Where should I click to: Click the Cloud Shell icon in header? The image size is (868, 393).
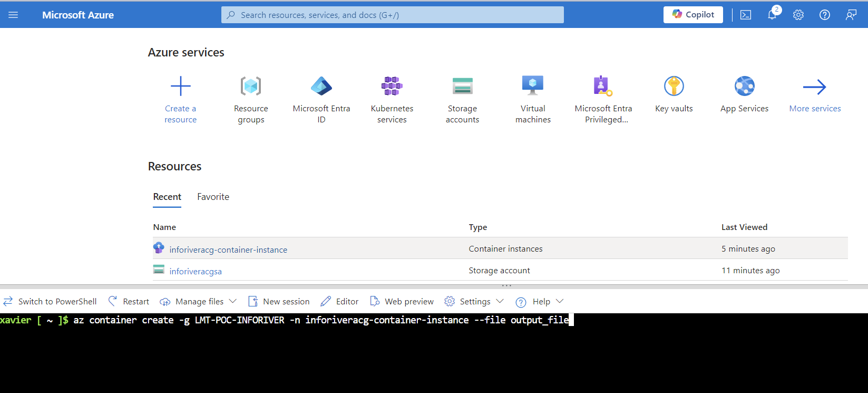[x=746, y=15]
